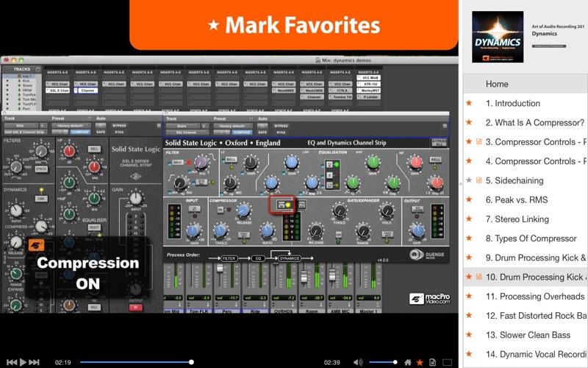This screenshot has height=368, width=588.
Task: Click FILTER block in Process Order
Action: [x=229, y=258]
